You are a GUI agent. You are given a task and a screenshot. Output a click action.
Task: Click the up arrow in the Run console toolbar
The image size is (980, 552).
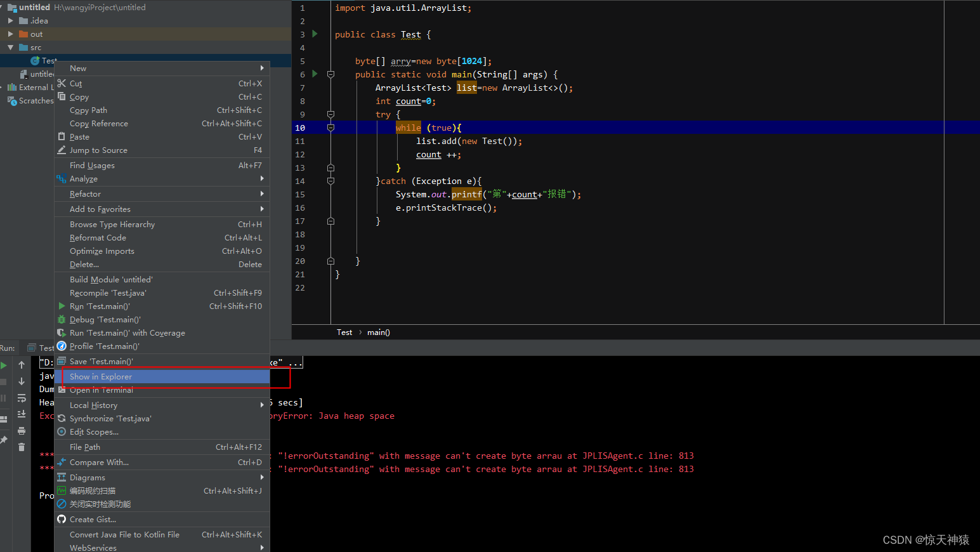point(22,365)
